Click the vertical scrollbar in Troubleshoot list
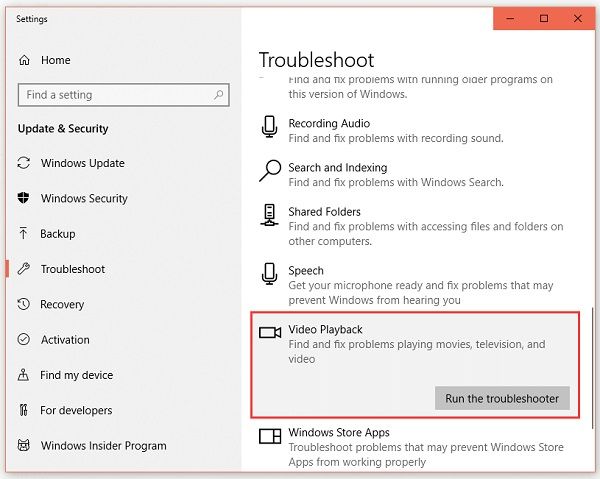The height and width of the screenshot is (479, 600). click(x=592, y=369)
